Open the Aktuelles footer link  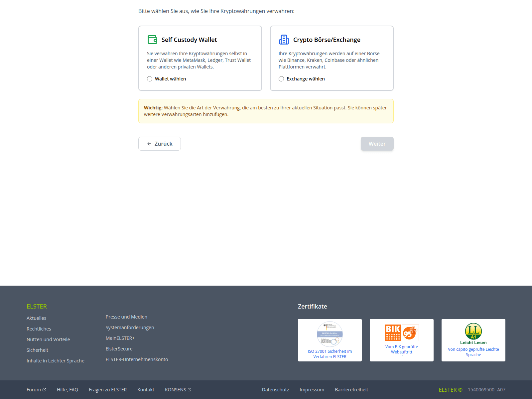coord(36,318)
